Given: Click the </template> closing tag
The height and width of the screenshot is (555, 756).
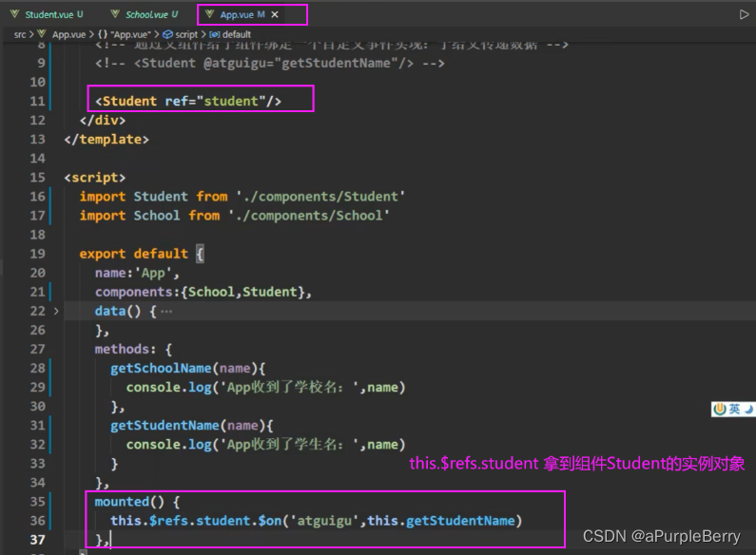Looking at the screenshot, I should 107,140.
